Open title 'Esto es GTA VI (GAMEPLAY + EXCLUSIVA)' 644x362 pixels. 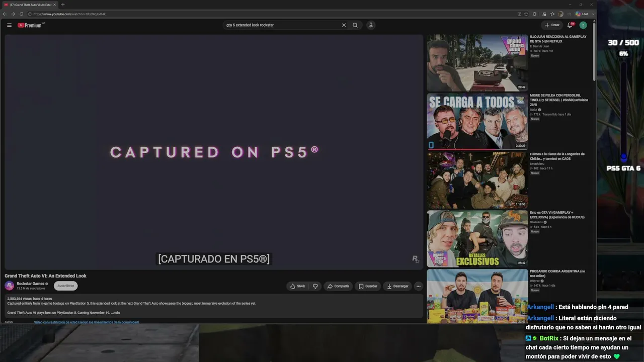click(x=557, y=215)
